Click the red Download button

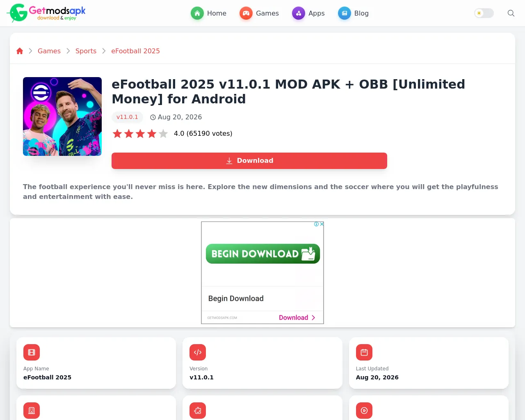coord(249,161)
